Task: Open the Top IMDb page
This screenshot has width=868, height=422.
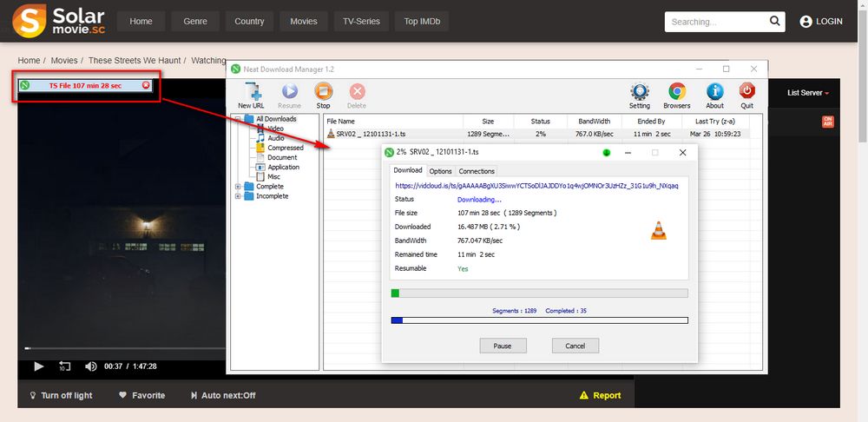Action: 422,22
